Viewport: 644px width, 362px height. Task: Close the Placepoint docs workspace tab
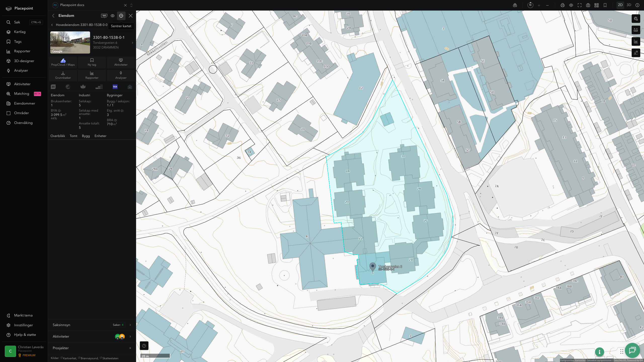tap(125, 5)
